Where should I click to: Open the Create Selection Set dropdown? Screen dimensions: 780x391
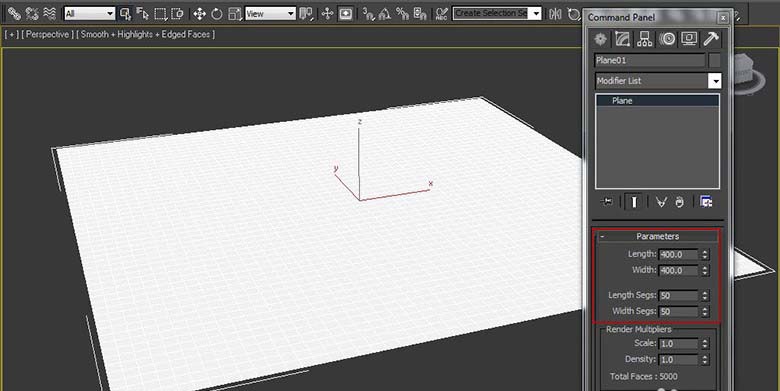coord(496,13)
